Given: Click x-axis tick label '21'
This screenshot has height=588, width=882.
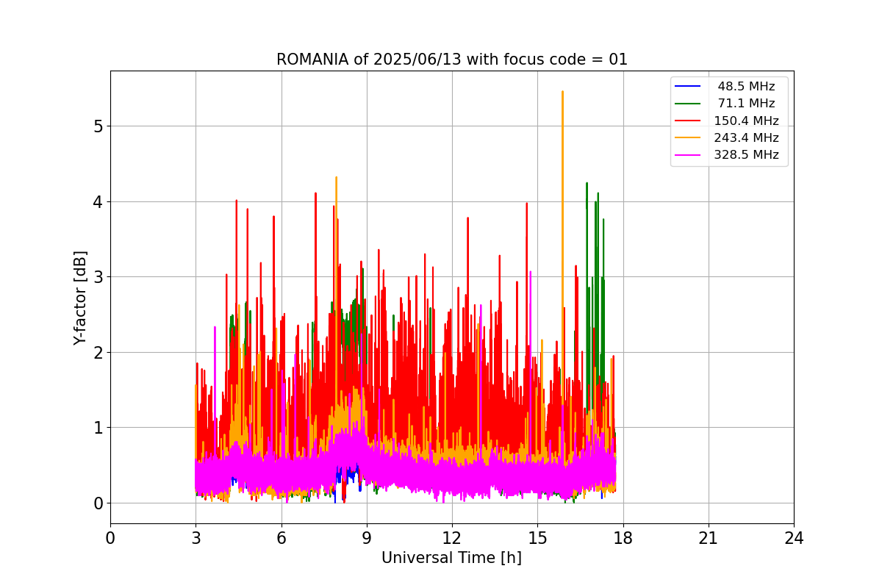Looking at the screenshot, I should click(x=709, y=538).
